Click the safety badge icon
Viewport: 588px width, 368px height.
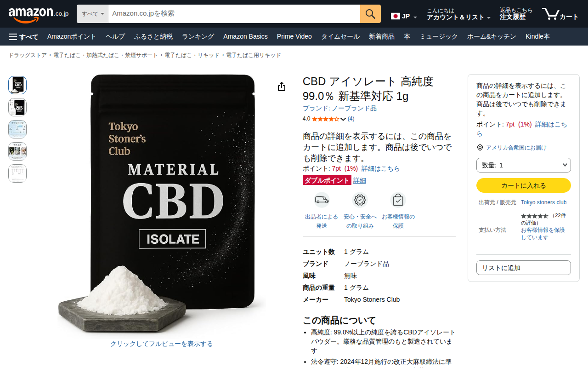click(360, 200)
